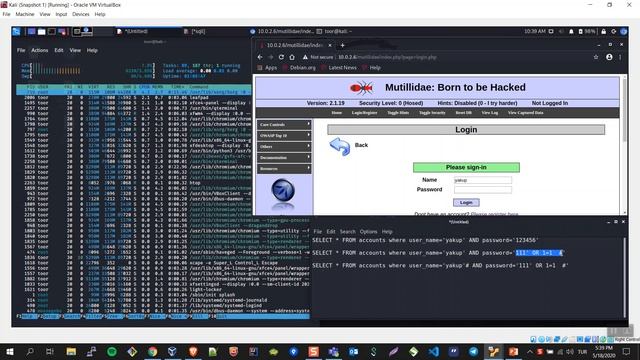Click the Kali lock screen icon
Screen dimensions: 640x360
pos(603,31)
